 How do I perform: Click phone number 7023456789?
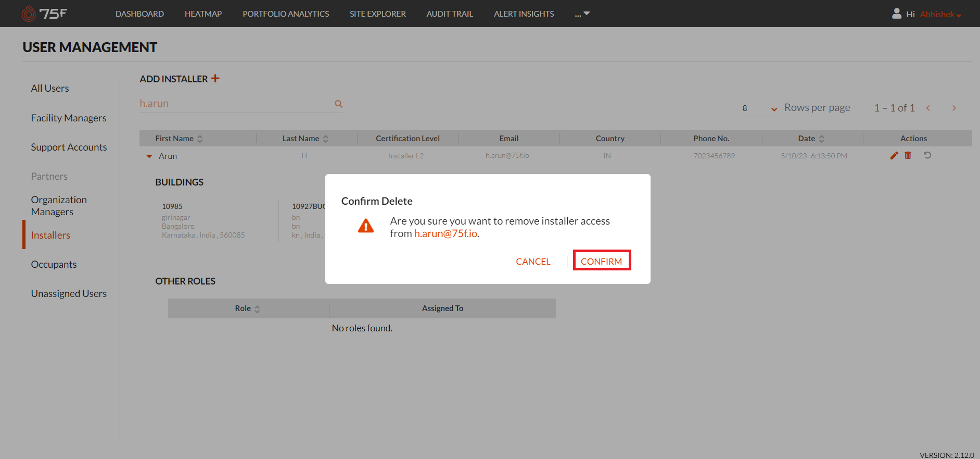pyautogui.click(x=714, y=156)
